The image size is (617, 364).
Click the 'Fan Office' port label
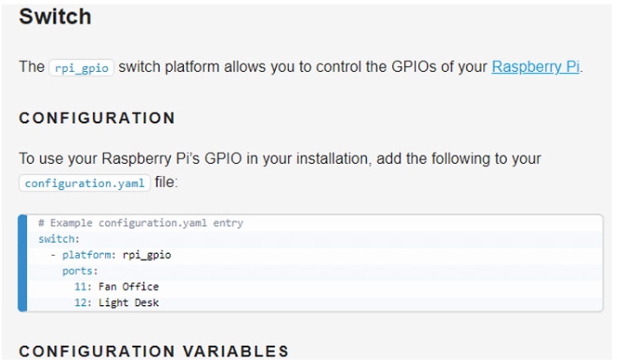click(128, 286)
